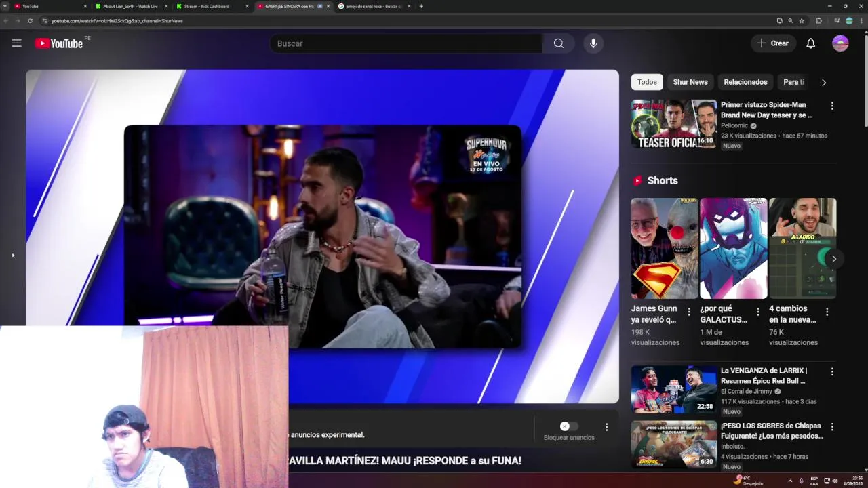Open options for the GALACTUS Short
The width and height of the screenshot is (868, 488).
click(x=758, y=312)
